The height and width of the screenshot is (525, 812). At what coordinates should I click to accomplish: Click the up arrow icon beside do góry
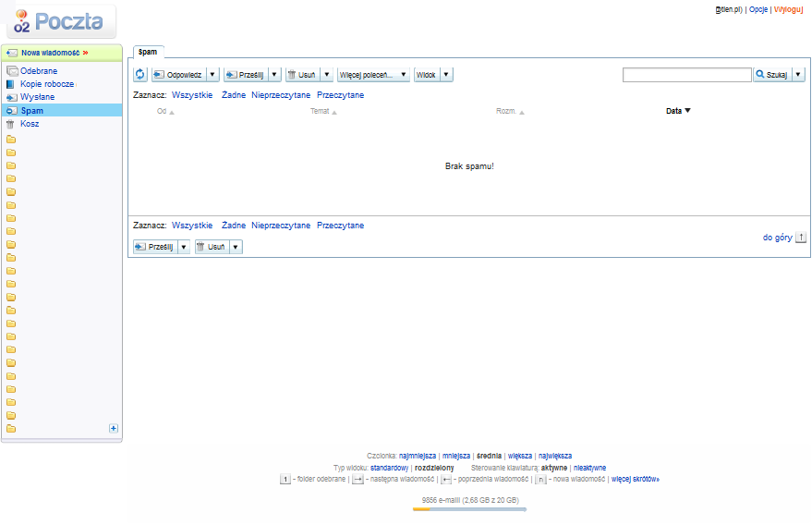(x=801, y=238)
